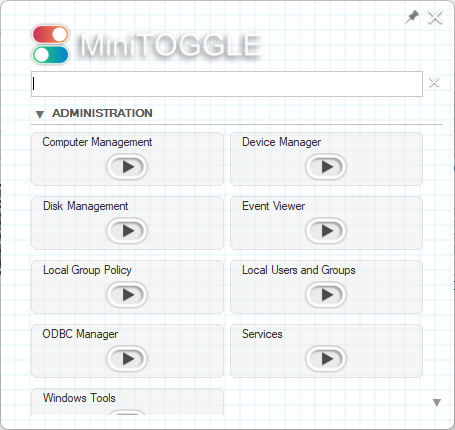This screenshot has width=455, height=430.
Task: Start ODBC Manager with its play button
Action: [x=127, y=359]
